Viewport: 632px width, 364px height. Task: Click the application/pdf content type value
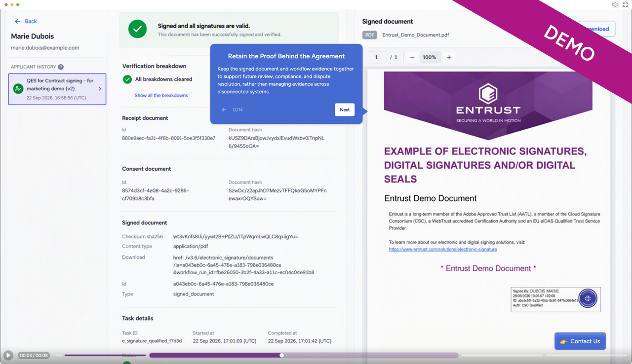point(191,247)
